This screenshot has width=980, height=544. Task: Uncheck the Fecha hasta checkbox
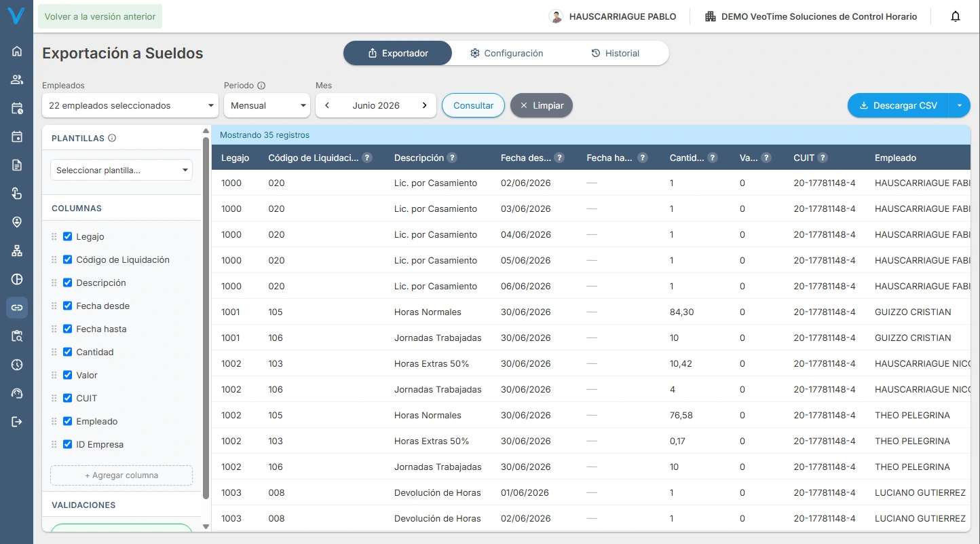[x=67, y=329]
